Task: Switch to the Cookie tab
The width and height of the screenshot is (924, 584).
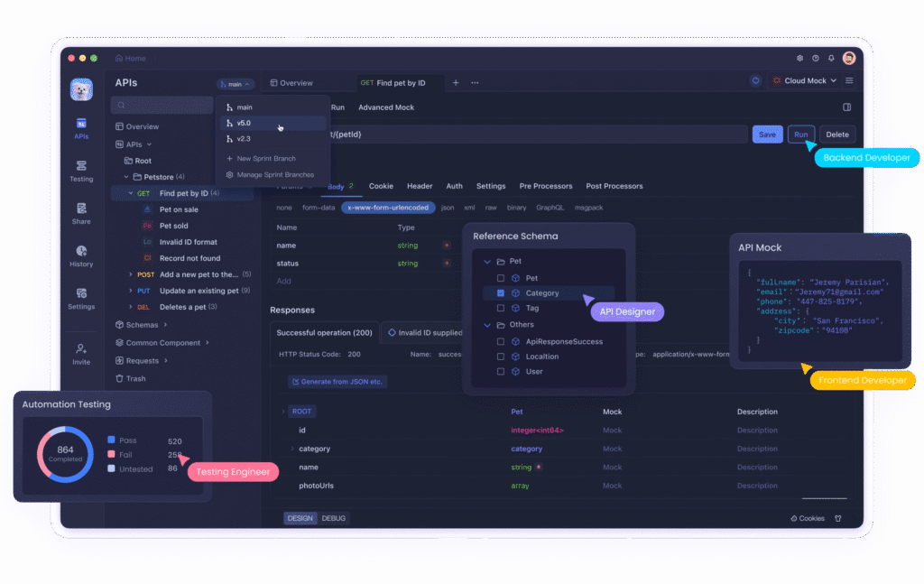Action: [380, 186]
